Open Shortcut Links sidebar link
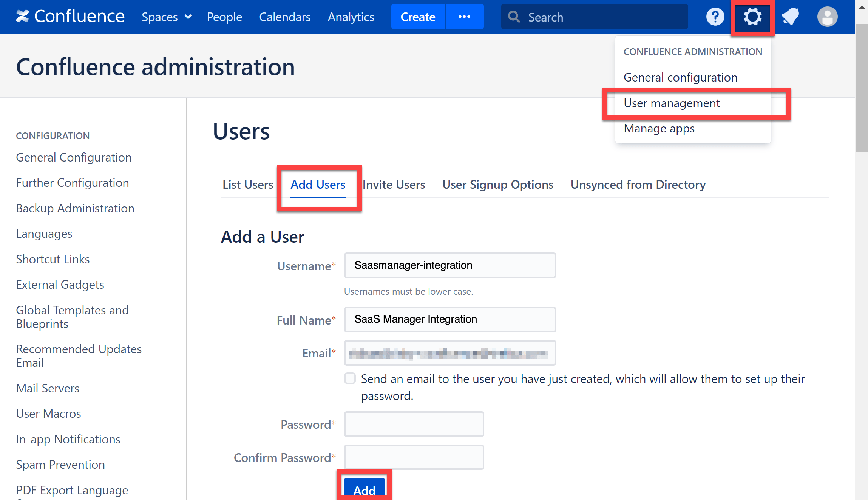The width and height of the screenshot is (868, 500). pos(53,259)
